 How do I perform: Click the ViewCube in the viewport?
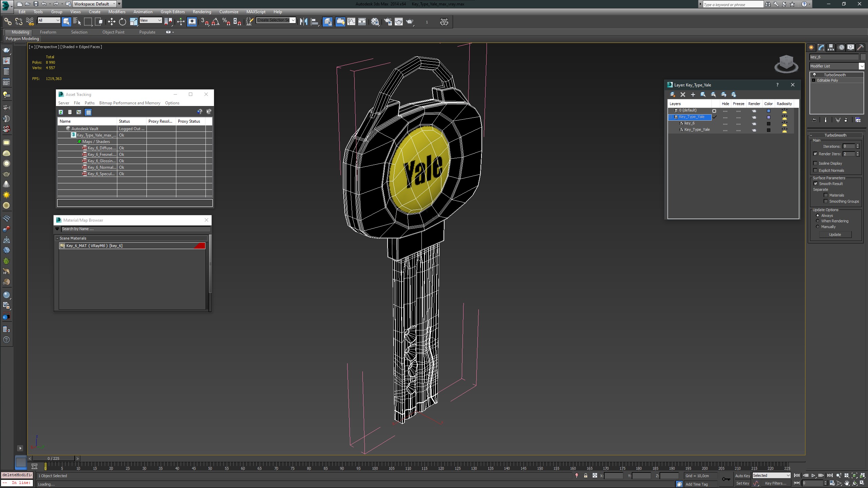point(786,64)
